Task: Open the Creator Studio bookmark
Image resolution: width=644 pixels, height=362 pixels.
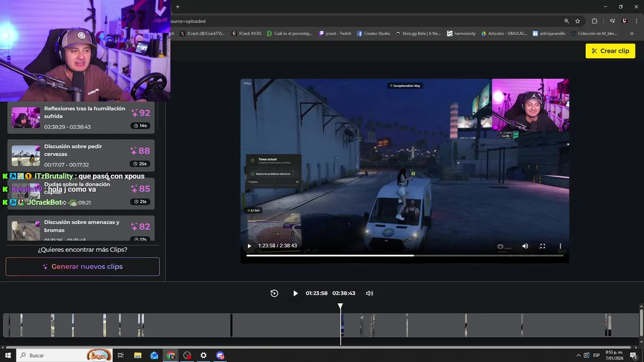Action: [x=373, y=34]
